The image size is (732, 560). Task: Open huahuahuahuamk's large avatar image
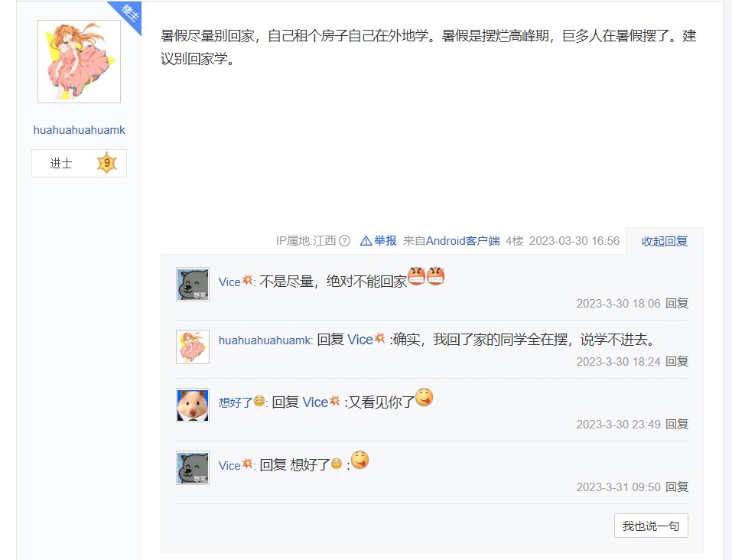pyautogui.click(x=79, y=62)
